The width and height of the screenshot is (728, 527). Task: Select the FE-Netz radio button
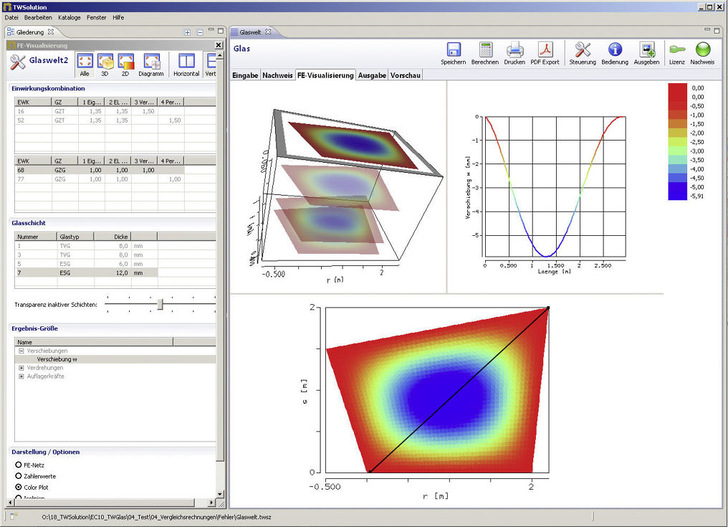(18, 465)
